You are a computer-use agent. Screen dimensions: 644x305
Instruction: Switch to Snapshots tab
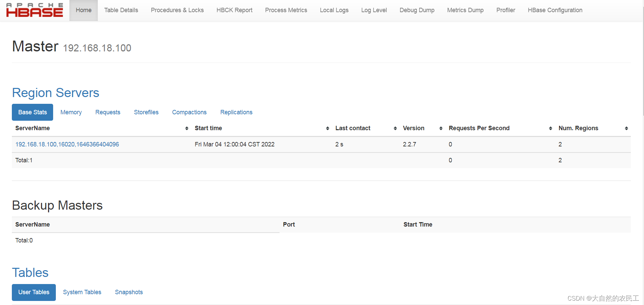coord(129,292)
